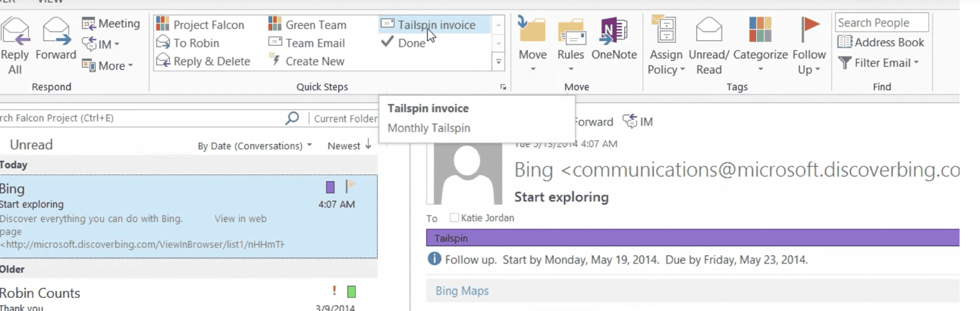The height and width of the screenshot is (311, 980).
Task: Click the Search People input box
Action: [x=881, y=23]
